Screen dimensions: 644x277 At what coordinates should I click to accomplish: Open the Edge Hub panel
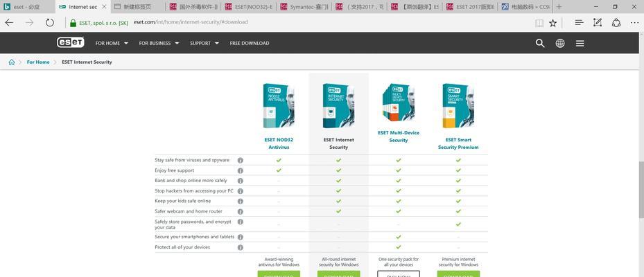point(579,23)
